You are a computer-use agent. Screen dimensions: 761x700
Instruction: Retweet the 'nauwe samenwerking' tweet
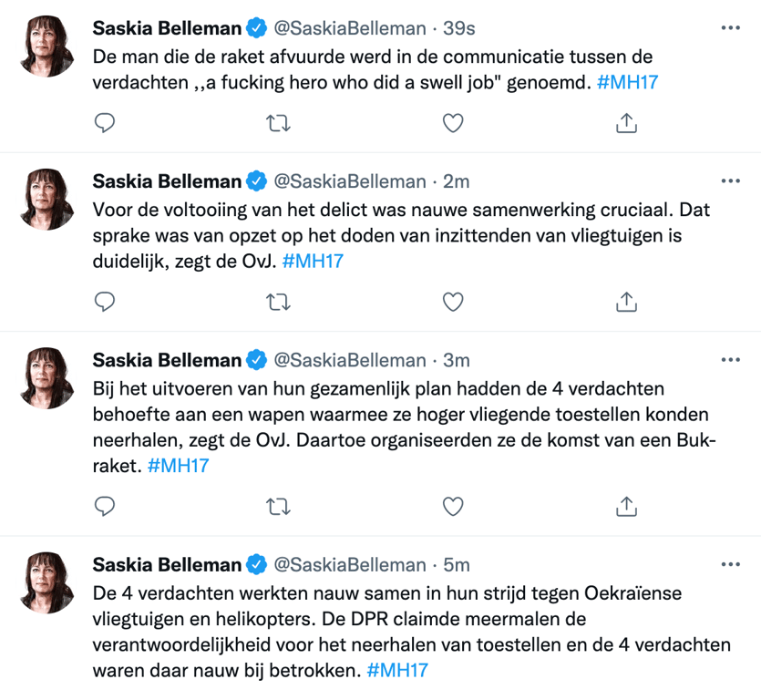click(x=278, y=301)
